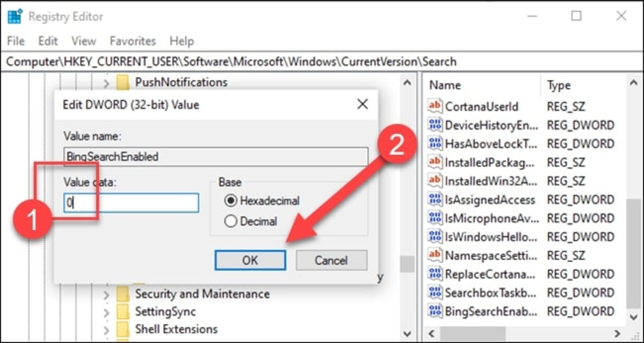Select the PushNotifications tree key
The height and width of the screenshot is (343, 644).
tap(181, 83)
